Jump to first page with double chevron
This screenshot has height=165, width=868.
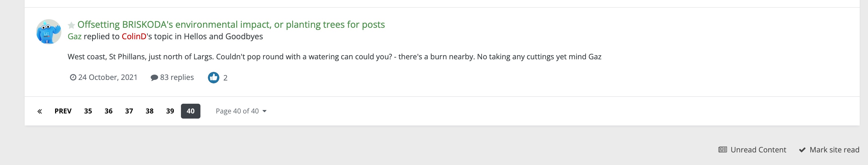pyautogui.click(x=40, y=111)
